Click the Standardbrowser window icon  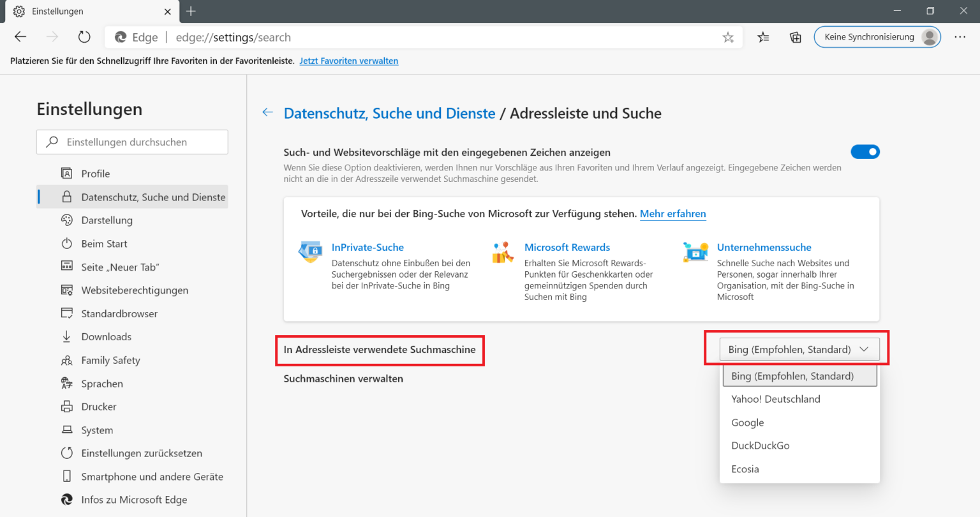coord(66,313)
